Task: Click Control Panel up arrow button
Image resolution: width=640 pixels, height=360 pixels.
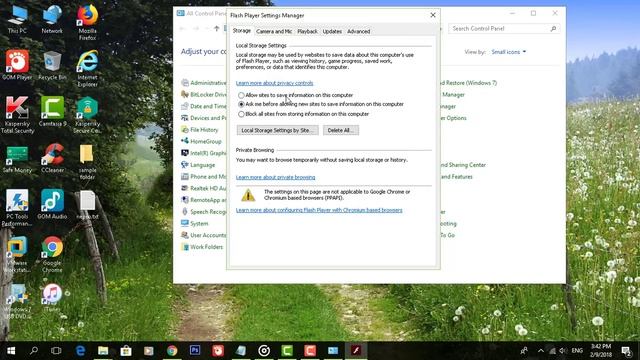Action: point(216,28)
